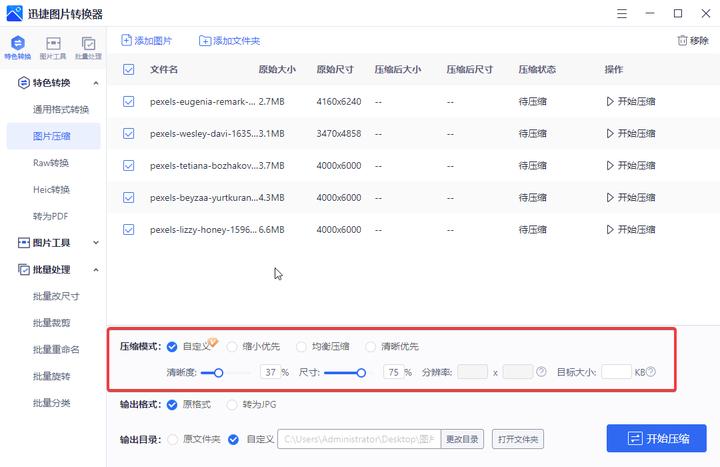Click the blue 开始压缩 button
This screenshot has width=720, height=467.
tap(656, 438)
